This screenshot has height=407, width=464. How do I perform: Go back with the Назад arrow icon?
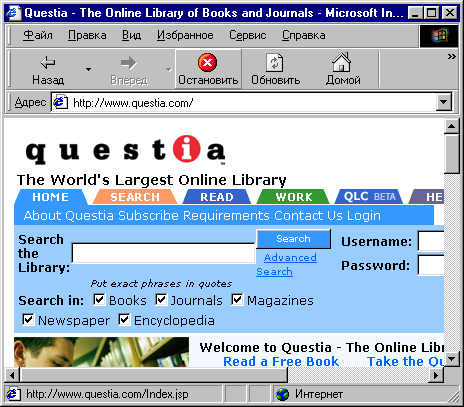(48, 62)
